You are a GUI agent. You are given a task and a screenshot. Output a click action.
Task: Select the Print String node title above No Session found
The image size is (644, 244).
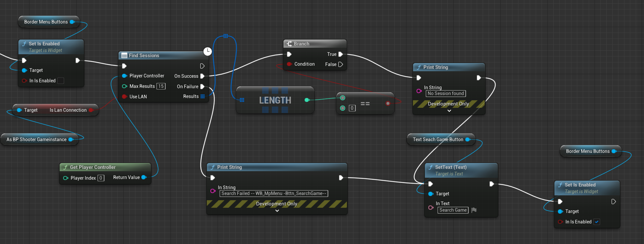click(436, 67)
